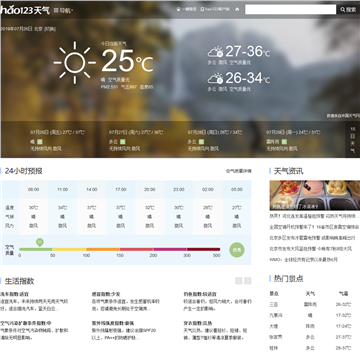Image resolution: width=360 pixels, height=360 pixels.
Task: Click next arrow in 生活指数 section
Action: (248, 281)
